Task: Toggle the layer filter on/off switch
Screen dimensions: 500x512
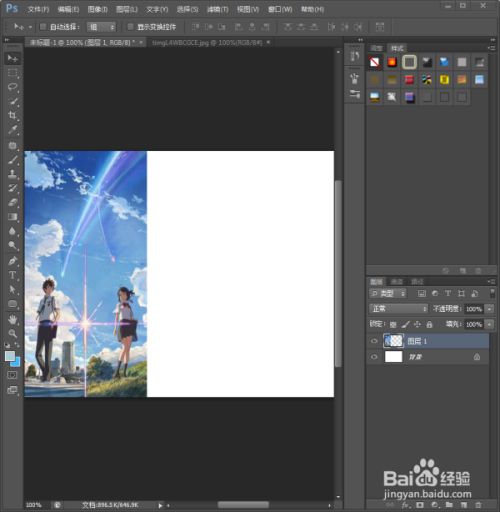Action: pyautogui.click(x=492, y=293)
